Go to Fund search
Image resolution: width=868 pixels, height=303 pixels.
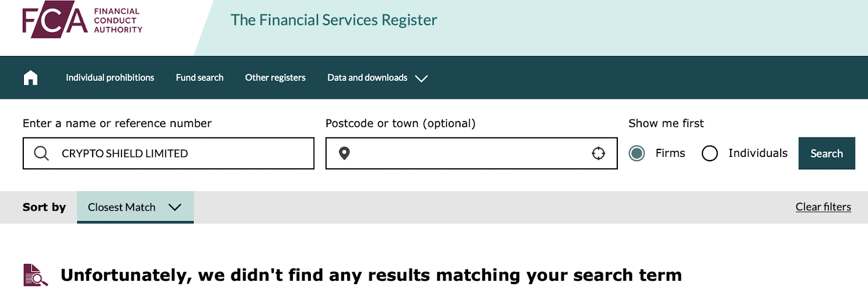200,78
